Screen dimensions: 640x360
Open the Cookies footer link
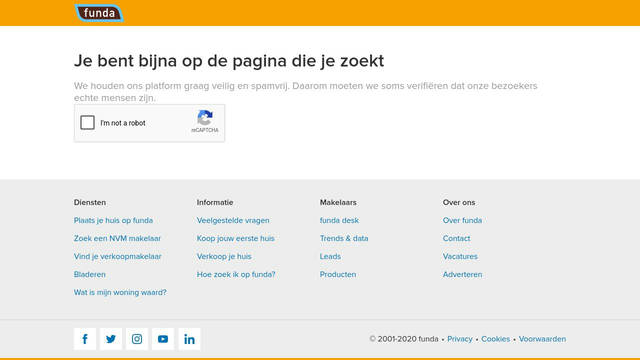[x=496, y=339]
